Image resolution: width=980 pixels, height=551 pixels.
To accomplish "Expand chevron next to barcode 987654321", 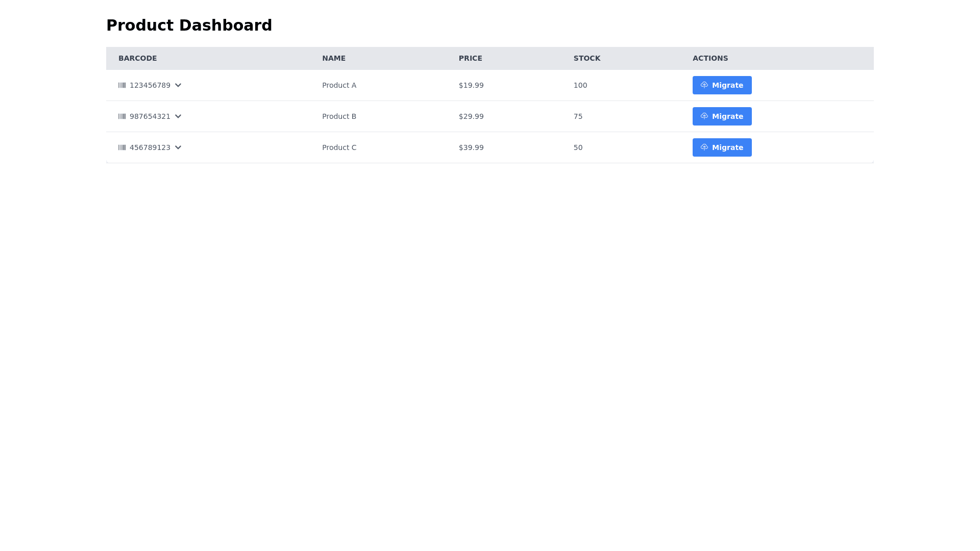I will [178, 116].
